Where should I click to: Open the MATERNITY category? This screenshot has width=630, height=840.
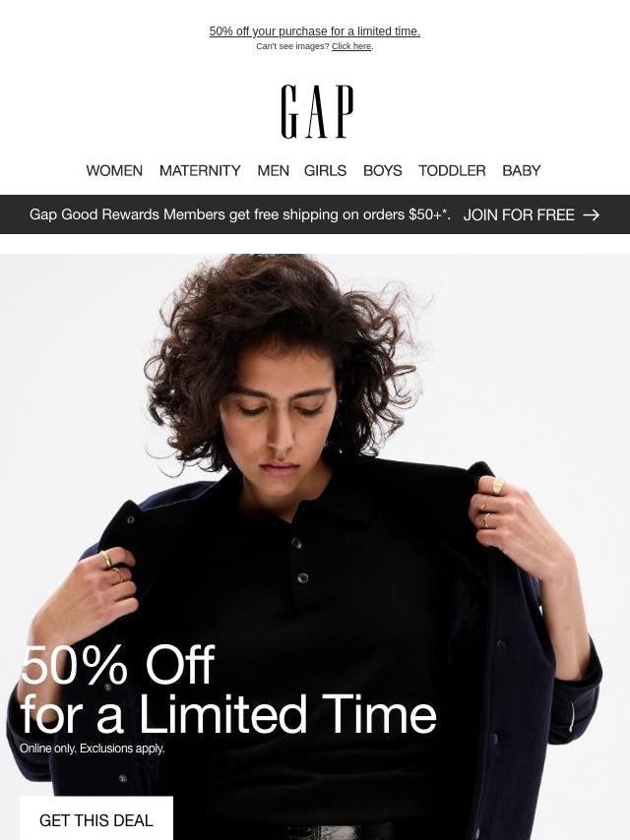200,170
